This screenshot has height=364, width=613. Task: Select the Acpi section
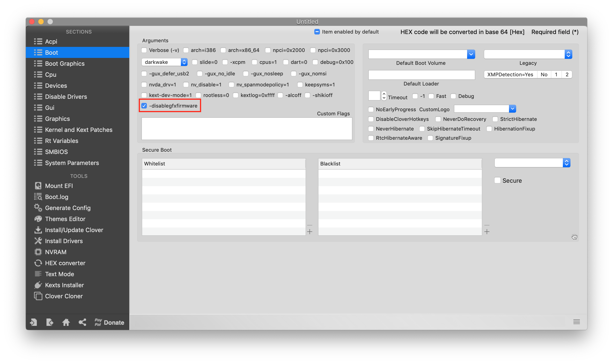(51, 41)
